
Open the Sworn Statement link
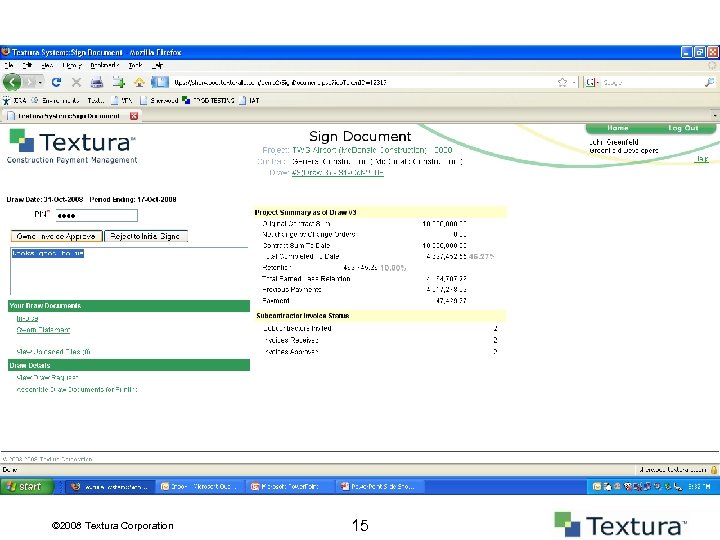click(43, 330)
